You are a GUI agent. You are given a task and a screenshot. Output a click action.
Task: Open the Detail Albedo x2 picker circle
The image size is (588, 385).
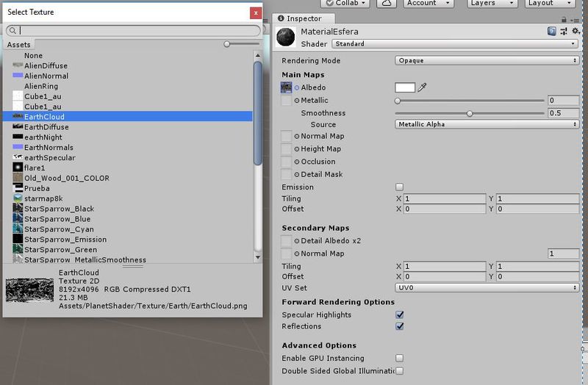tap(297, 241)
